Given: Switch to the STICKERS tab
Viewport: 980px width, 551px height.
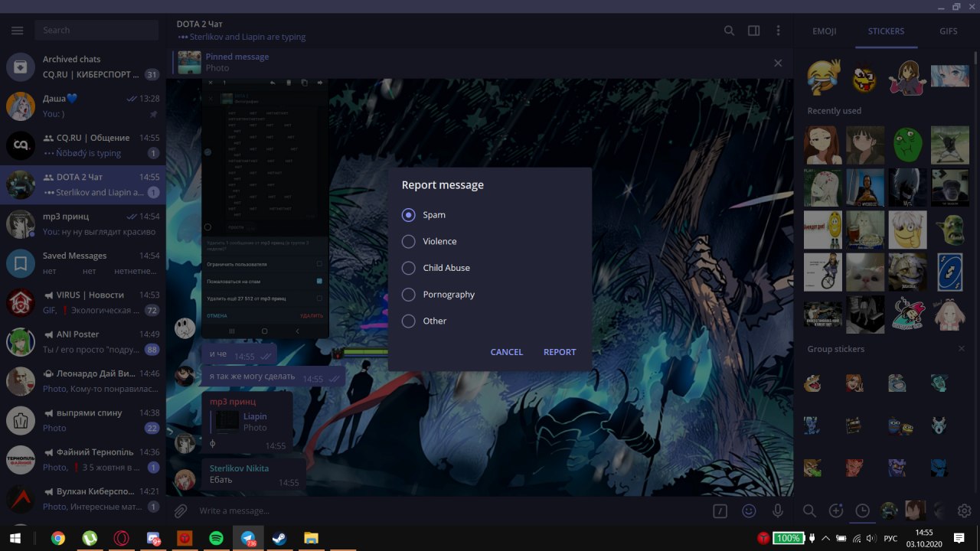Looking at the screenshot, I should pos(886,31).
